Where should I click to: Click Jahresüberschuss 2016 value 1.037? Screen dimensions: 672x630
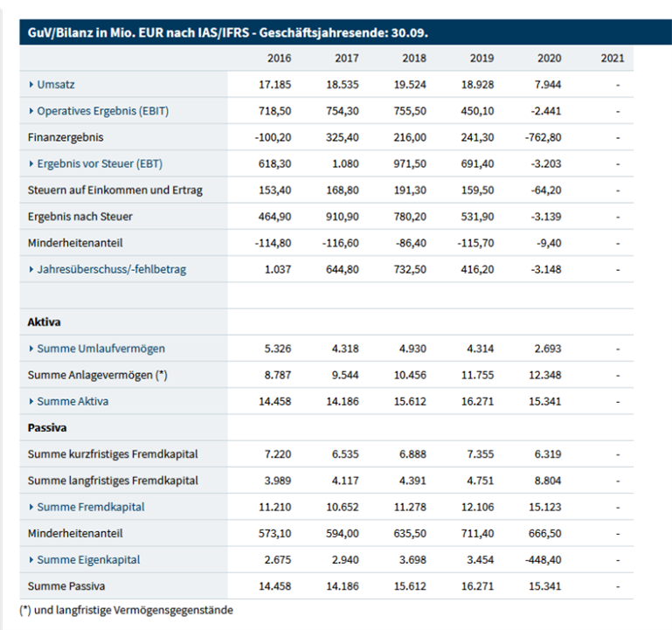click(278, 270)
